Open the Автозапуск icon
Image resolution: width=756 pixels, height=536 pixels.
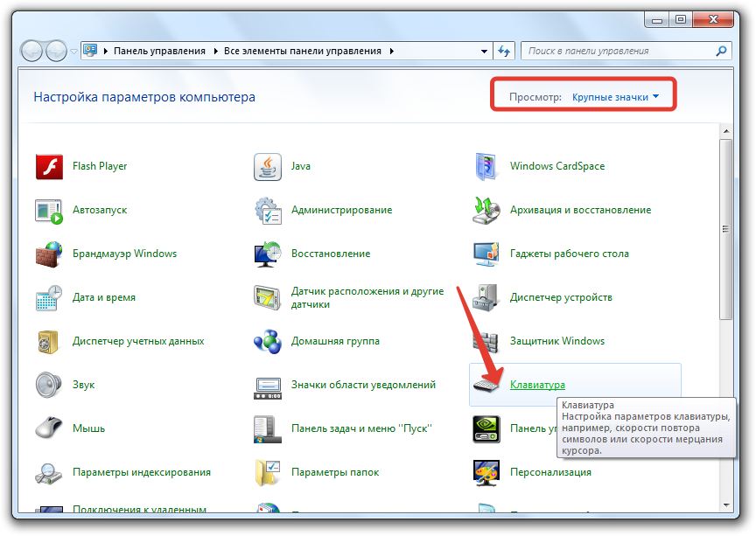(x=49, y=211)
